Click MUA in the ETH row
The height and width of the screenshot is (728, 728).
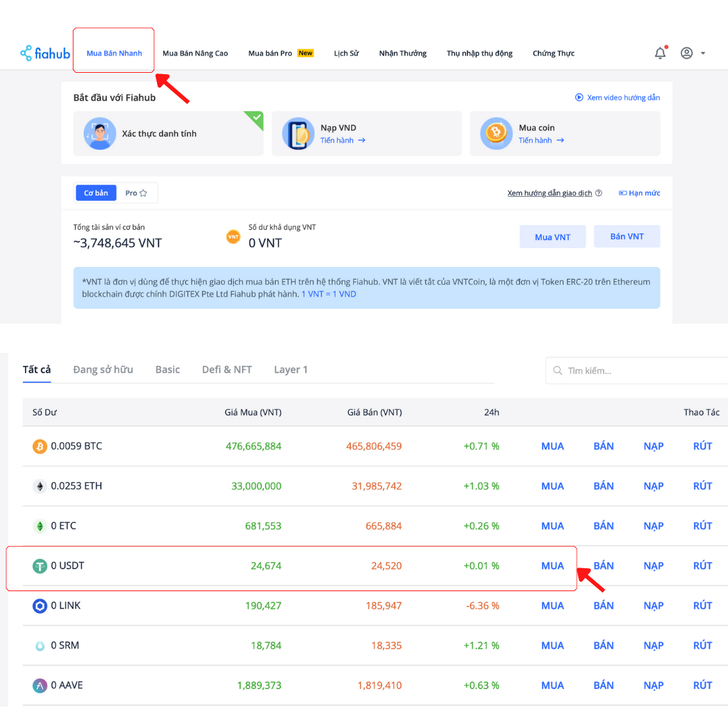(x=553, y=486)
